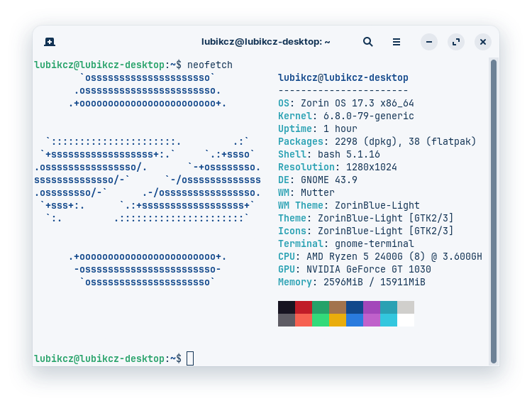Maximize the terminal window

click(x=456, y=42)
